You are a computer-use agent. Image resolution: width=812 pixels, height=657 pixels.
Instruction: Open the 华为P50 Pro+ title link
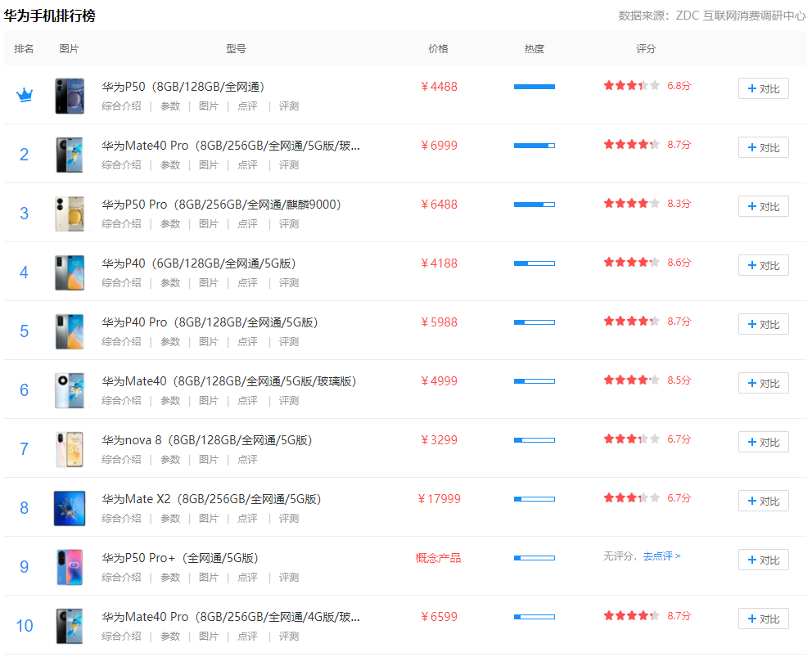pyautogui.click(x=180, y=558)
